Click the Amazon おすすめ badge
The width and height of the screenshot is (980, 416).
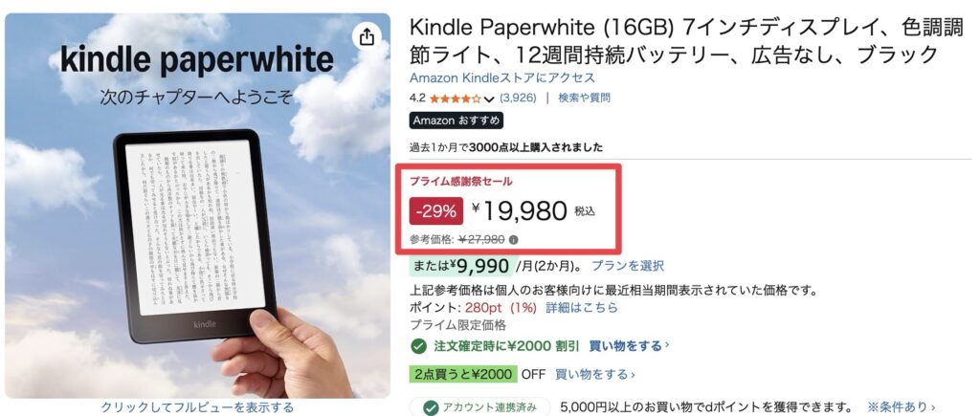(x=456, y=120)
